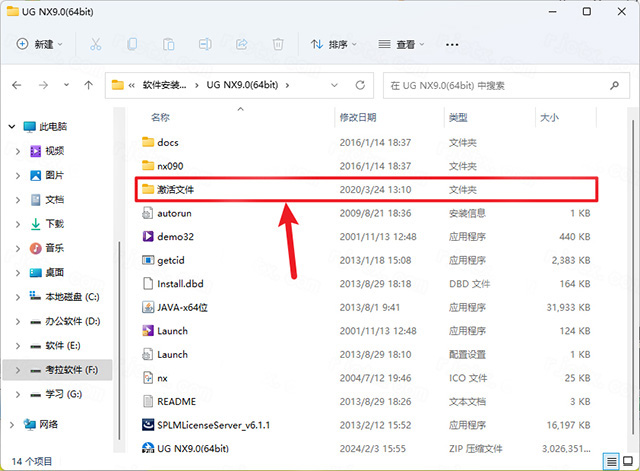This screenshot has height=471, width=640.
Task: Click 软件安装 breadcrumb in address bar
Action: [x=164, y=85]
